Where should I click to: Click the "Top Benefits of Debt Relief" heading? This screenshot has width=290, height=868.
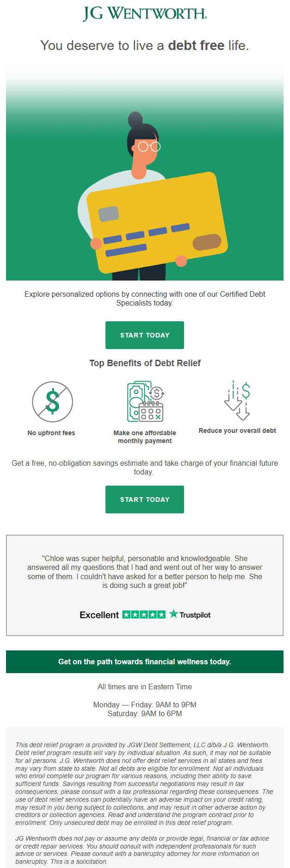point(145,363)
